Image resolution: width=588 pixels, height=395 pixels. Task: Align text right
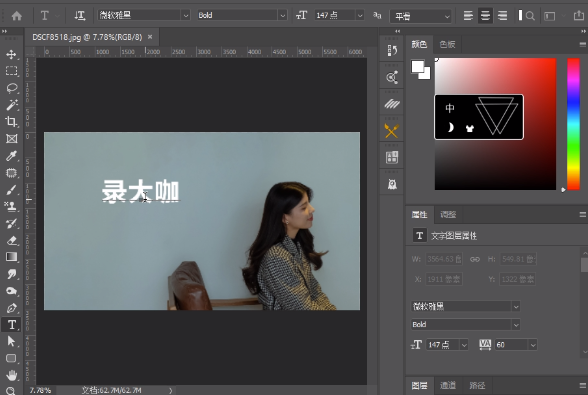pyautogui.click(x=502, y=15)
